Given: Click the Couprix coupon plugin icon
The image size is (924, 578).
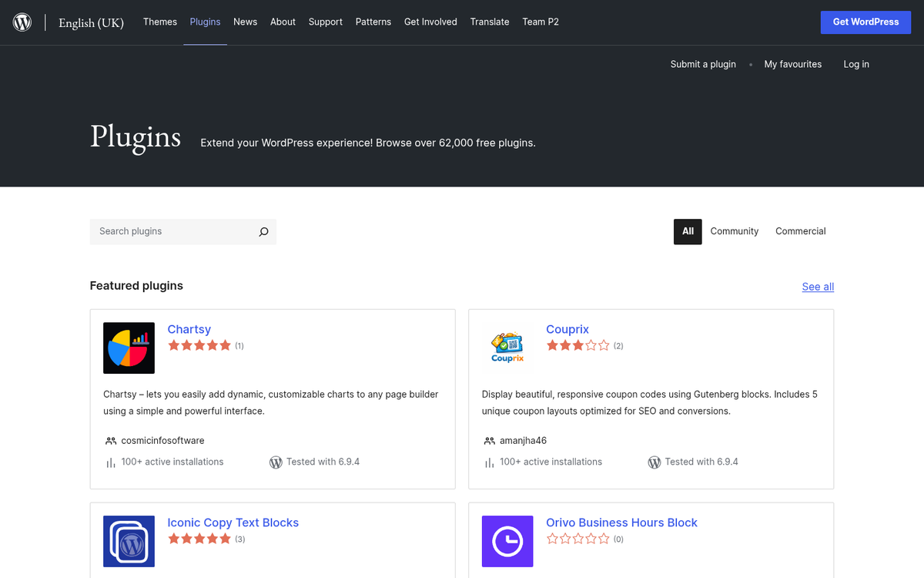Looking at the screenshot, I should 507,348.
